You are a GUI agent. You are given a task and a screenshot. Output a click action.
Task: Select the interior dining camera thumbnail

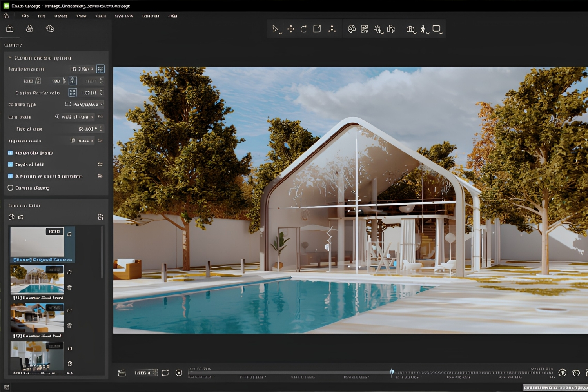37,356
